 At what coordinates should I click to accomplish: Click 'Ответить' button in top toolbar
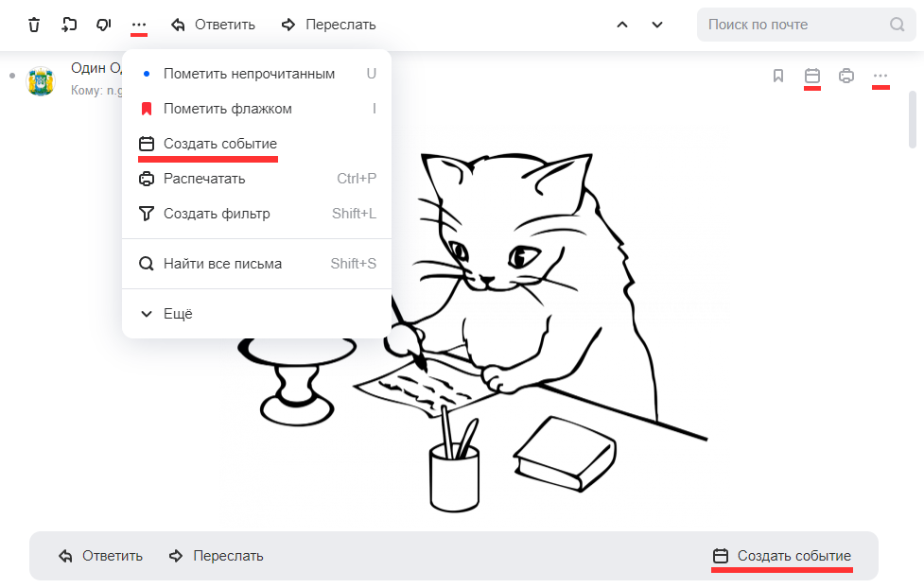pyautogui.click(x=213, y=25)
